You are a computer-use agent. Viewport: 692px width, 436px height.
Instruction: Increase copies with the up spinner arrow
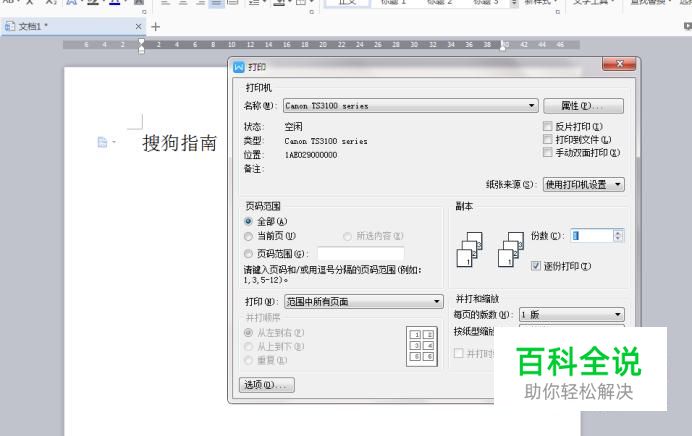coord(618,233)
